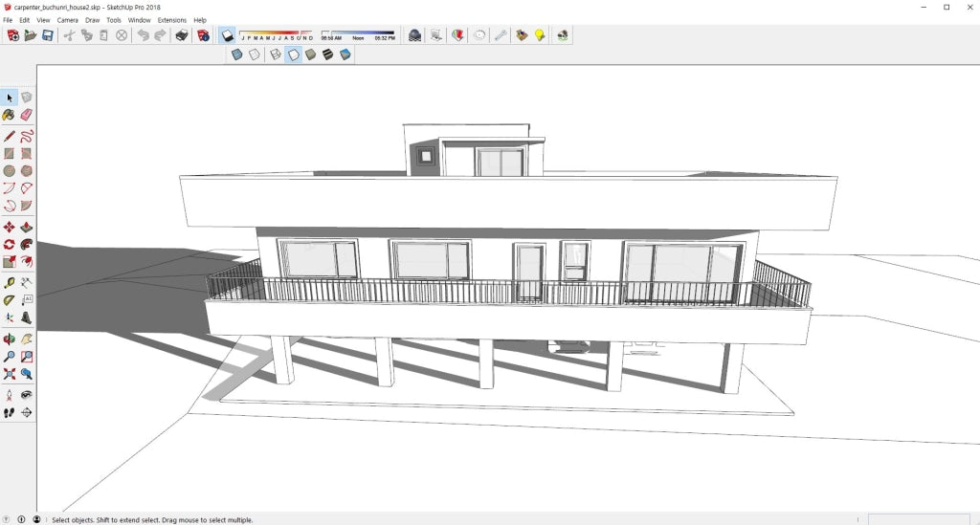980x525 pixels.
Task: Toggle the Show/Hide Shadows button
Action: 227,35
